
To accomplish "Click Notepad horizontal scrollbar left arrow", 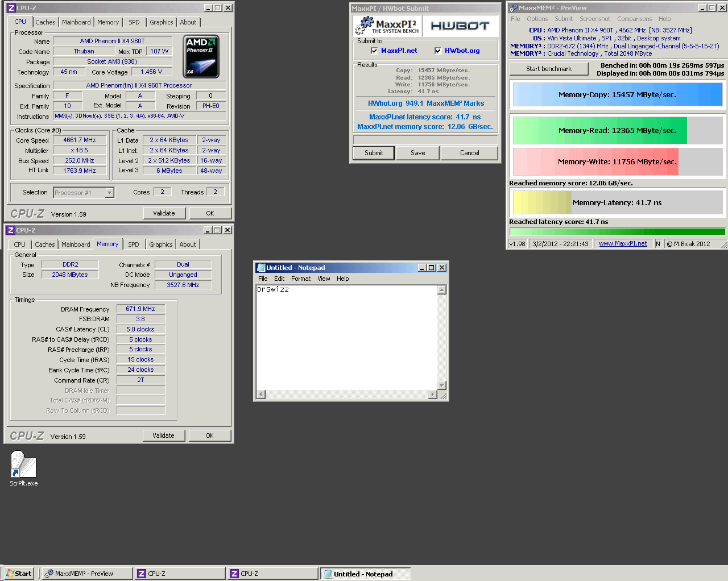I will coord(261,395).
